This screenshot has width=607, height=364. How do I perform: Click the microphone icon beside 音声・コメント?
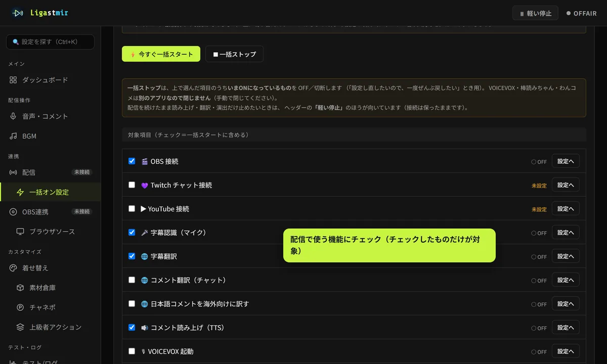(13, 116)
